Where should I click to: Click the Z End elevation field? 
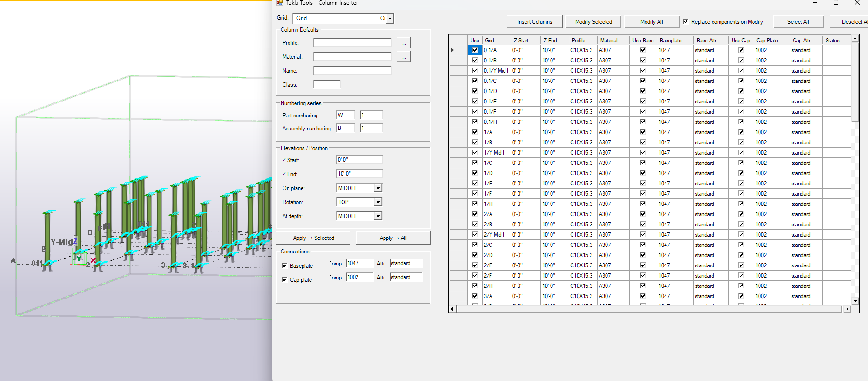359,174
